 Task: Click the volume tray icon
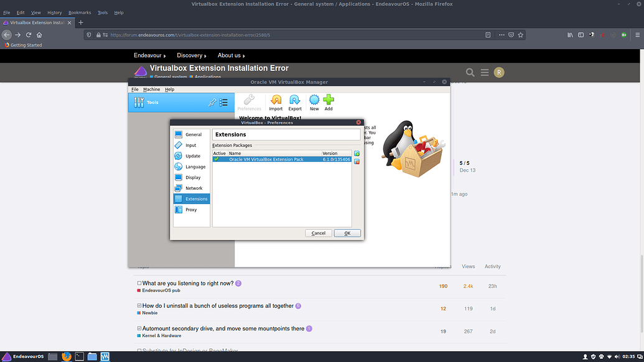coord(617,356)
